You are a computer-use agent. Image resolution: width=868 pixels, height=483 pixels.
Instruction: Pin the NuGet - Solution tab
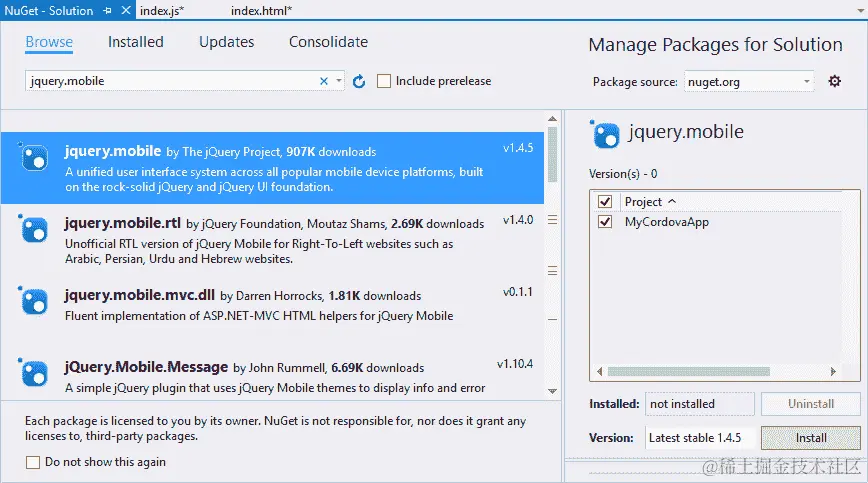click(107, 11)
